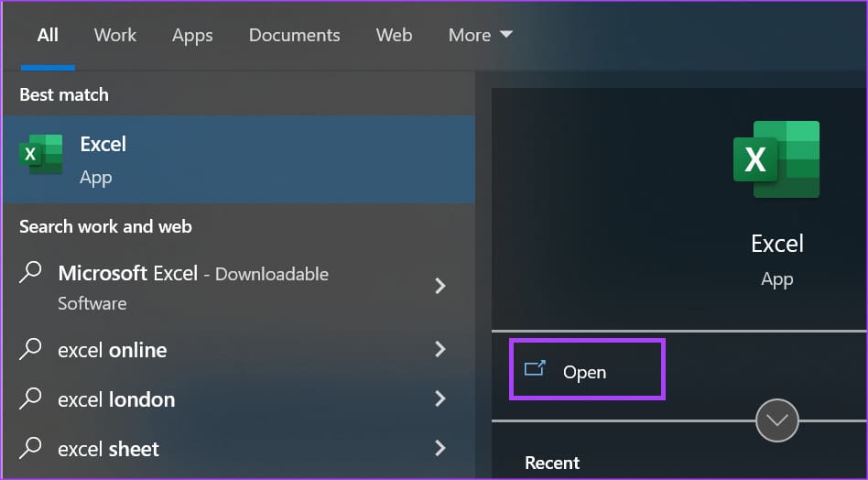
Task: Expand the excel online chevron
Action: tap(440, 349)
